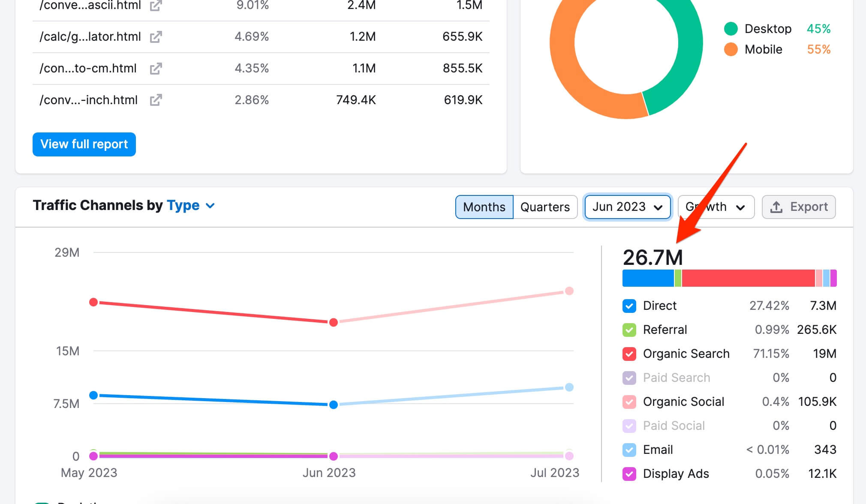Screen dimensions: 866x504
Task: Click the Desktop green legend dot
Action: [731, 29]
